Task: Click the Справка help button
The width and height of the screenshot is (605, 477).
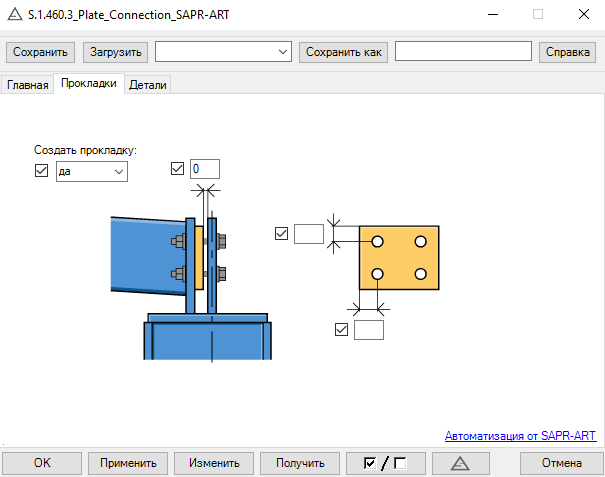Action: (567, 52)
